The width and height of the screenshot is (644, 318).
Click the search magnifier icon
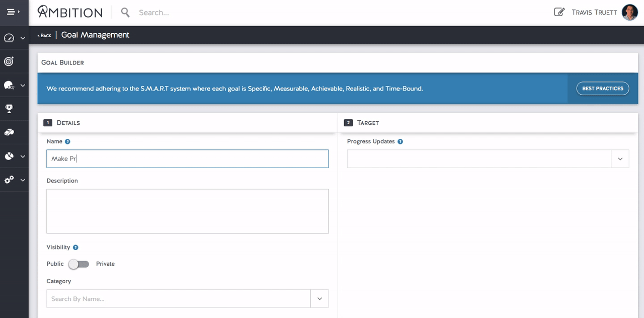[x=125, y=12]
